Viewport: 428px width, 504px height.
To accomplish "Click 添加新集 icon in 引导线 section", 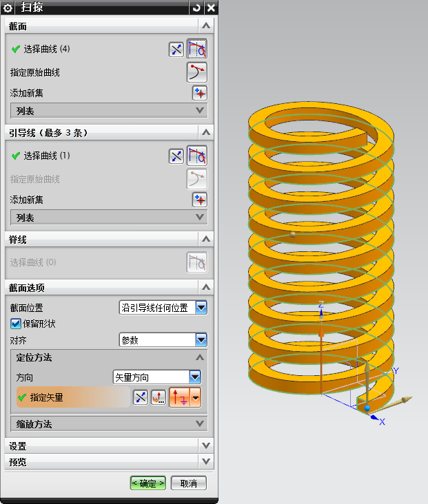I will [199, 200].
